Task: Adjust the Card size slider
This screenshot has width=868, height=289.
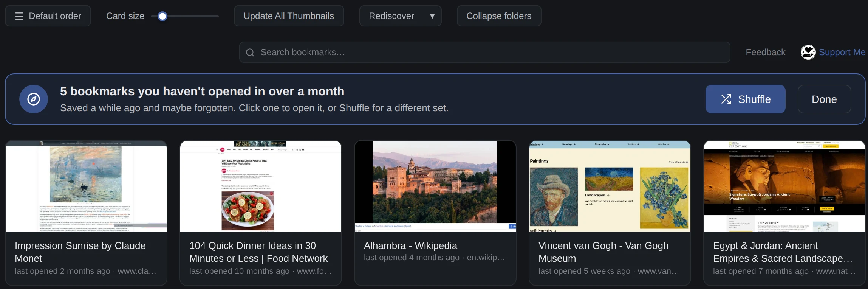Action: pyautogui.click(x=185, y=16)
